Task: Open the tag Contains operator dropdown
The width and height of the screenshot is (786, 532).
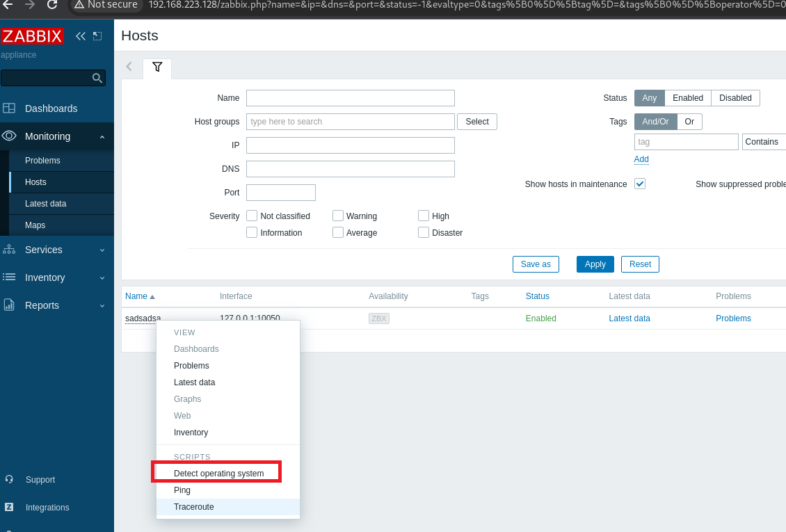Action: point(764,142)
